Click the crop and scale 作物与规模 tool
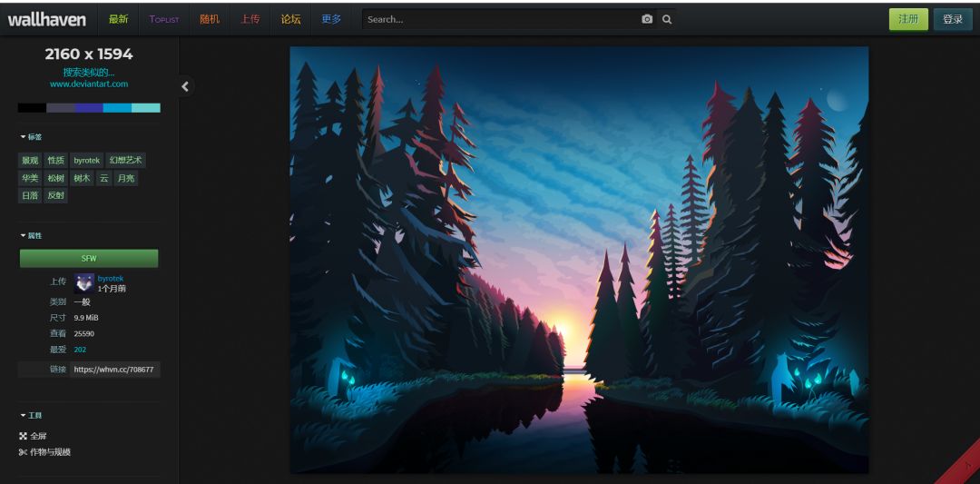This screenshot has height=484, width=980. coord(45,451)
